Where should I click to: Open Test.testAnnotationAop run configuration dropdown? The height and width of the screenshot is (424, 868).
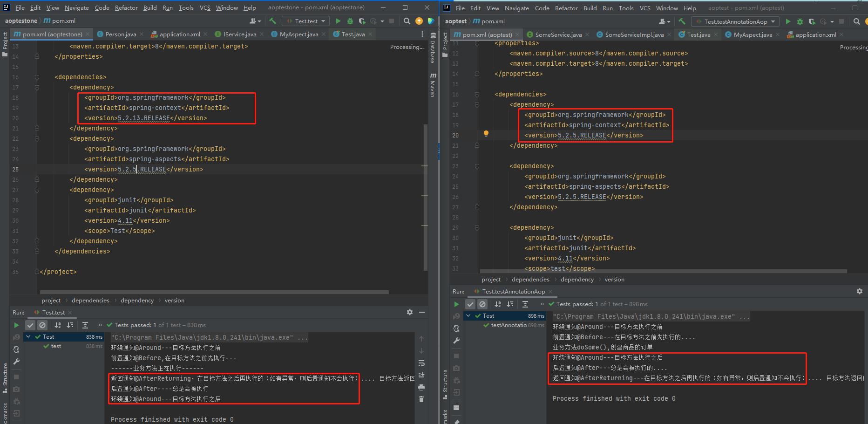(735, 21)
